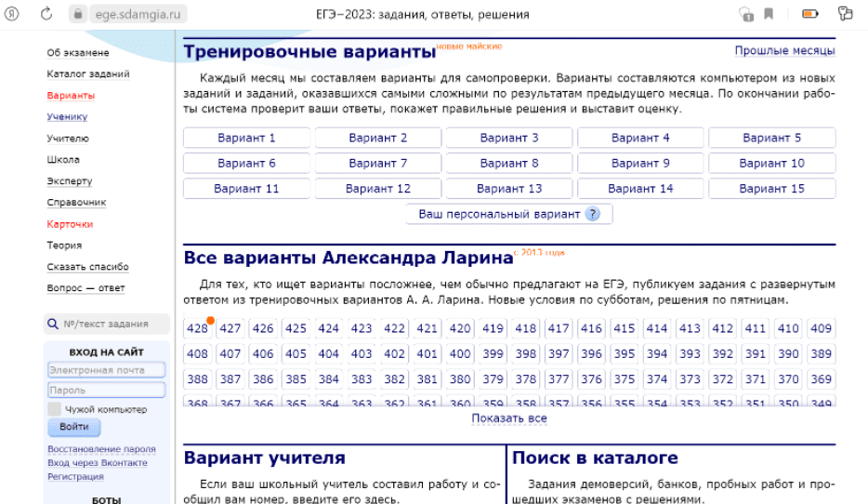Image resolution: width=868 pixels, height=504 pixels.
Task: Open Larin variant 369
Action: click(821, 379)
